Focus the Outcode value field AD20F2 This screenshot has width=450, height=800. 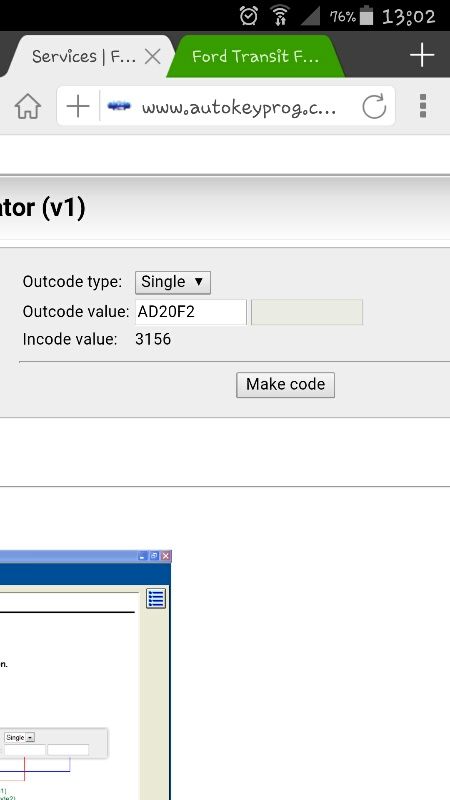tap(191, 312)
